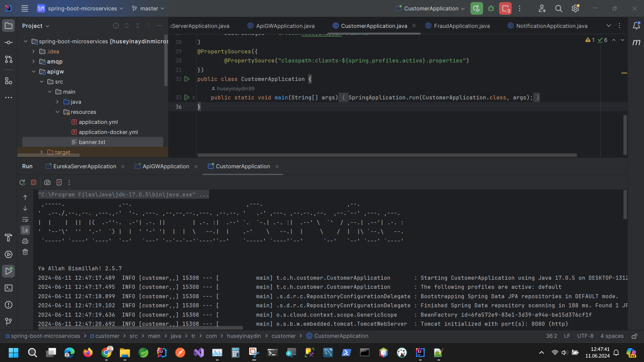Rerun button in Run console toolbar
Viewport: 644px width, 362px height.
coord(22,182)
